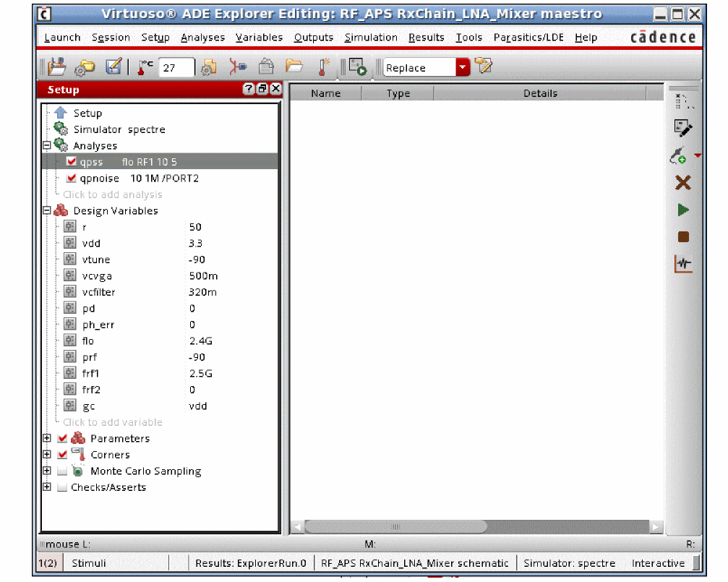Click the brown X delete output icon

click(683, 183)
